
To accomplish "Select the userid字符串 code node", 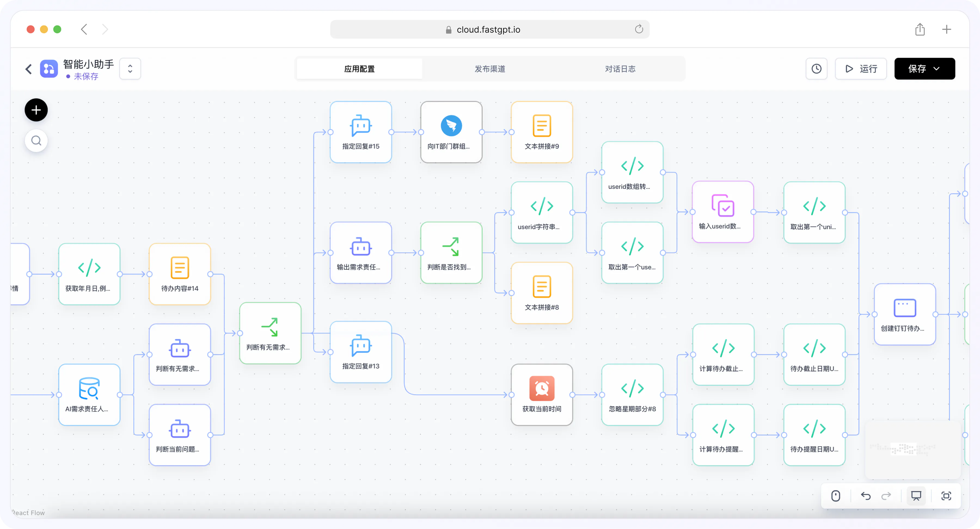I will point(542,213).
